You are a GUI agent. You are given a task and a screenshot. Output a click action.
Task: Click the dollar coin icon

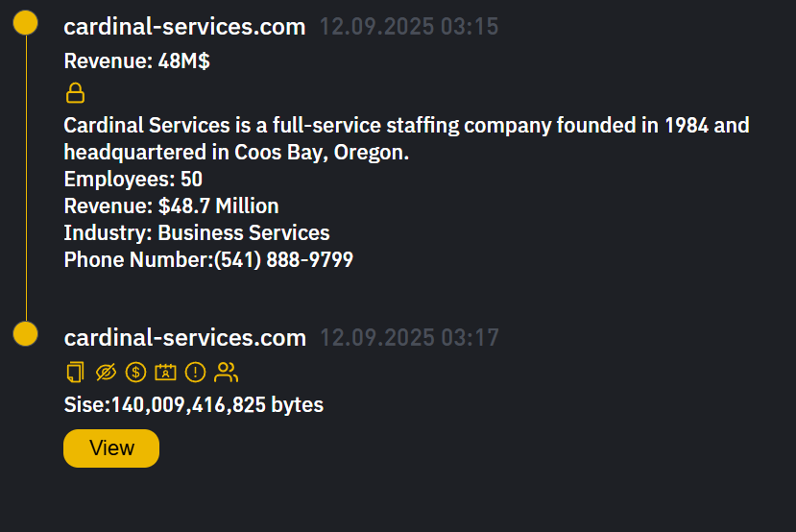point(135,372)
